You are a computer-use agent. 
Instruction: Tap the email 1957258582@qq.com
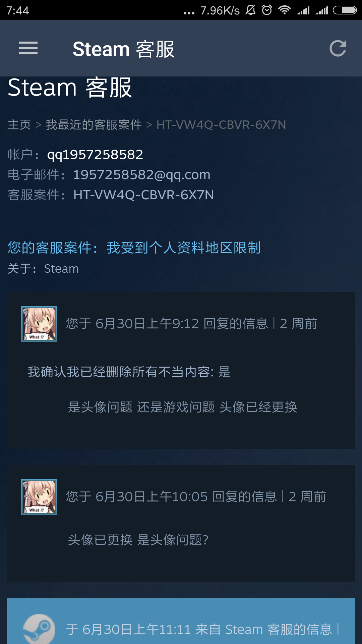coord(142,175)
